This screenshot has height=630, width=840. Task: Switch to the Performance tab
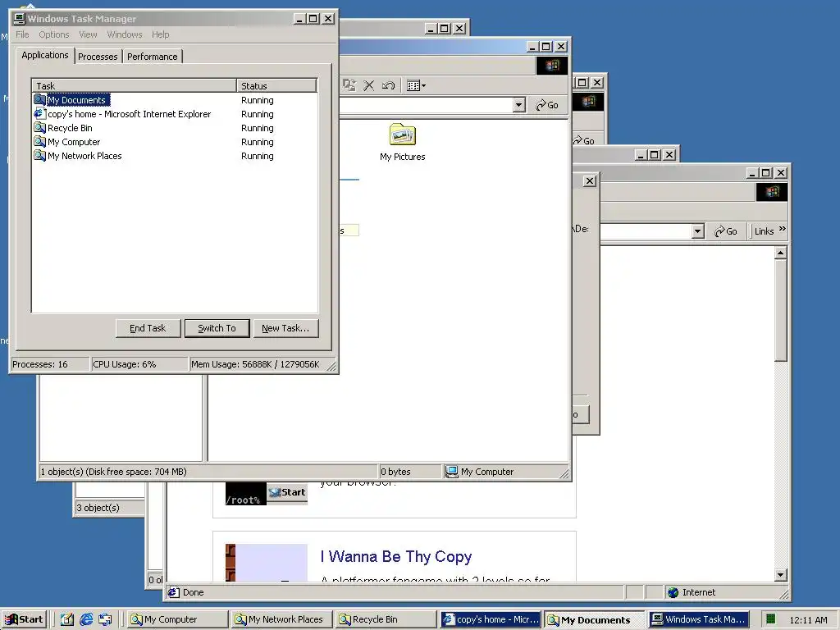click(x=152, y=57)
